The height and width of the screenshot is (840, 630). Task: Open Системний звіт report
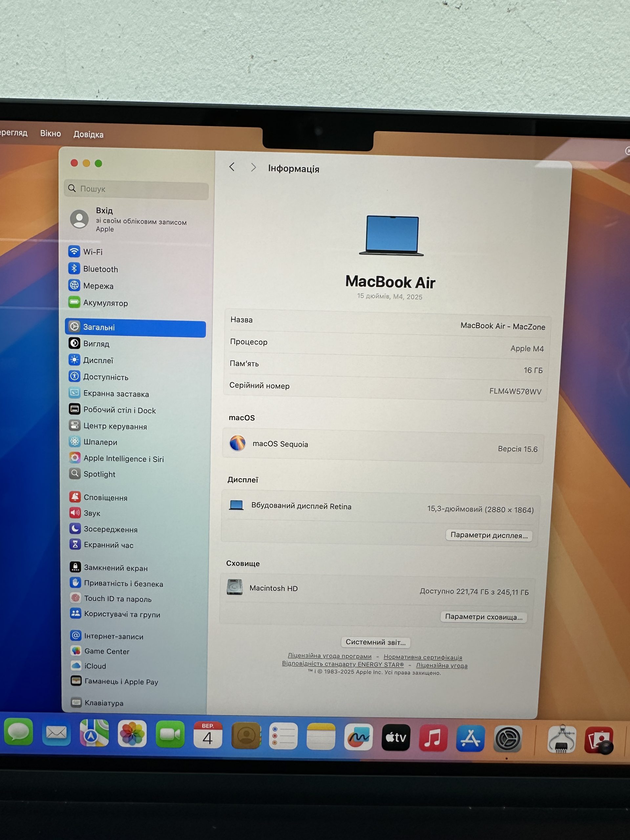click(376, 642)
